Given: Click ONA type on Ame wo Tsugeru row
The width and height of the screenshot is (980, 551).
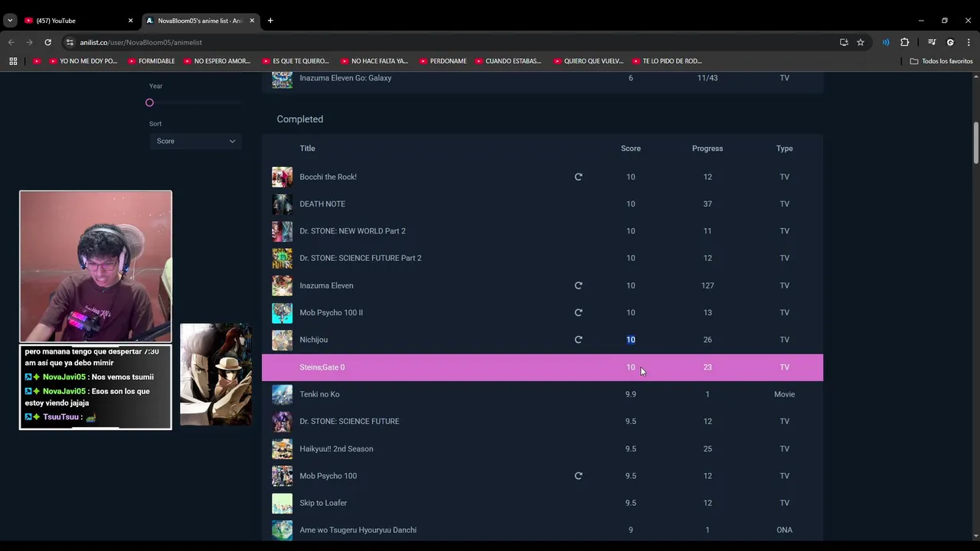Looking at the screenshot, I should pyautogui.click(x=785, y=530).
